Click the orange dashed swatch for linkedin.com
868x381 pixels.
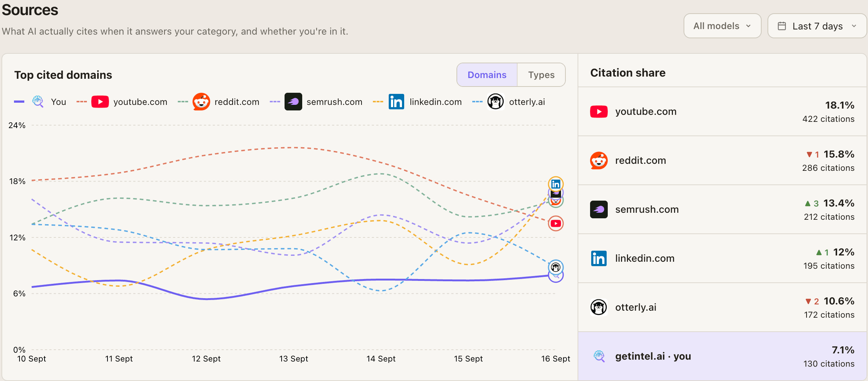[x=378, y=102]
